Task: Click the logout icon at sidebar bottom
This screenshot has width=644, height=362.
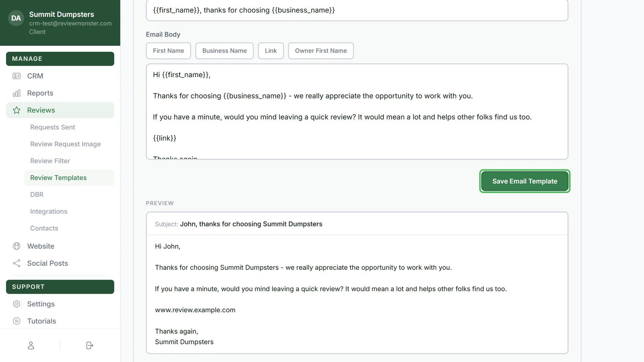Action: [90, 346]
